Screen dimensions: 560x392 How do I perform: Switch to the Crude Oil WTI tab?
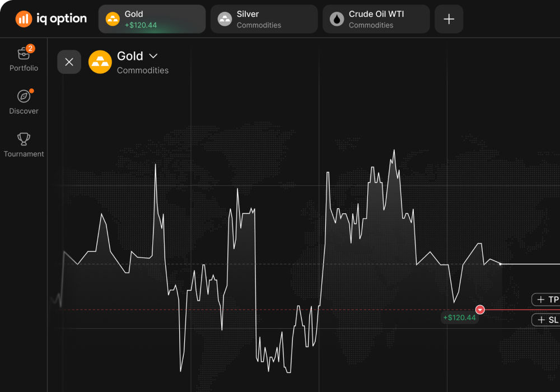tap(376, 19)
